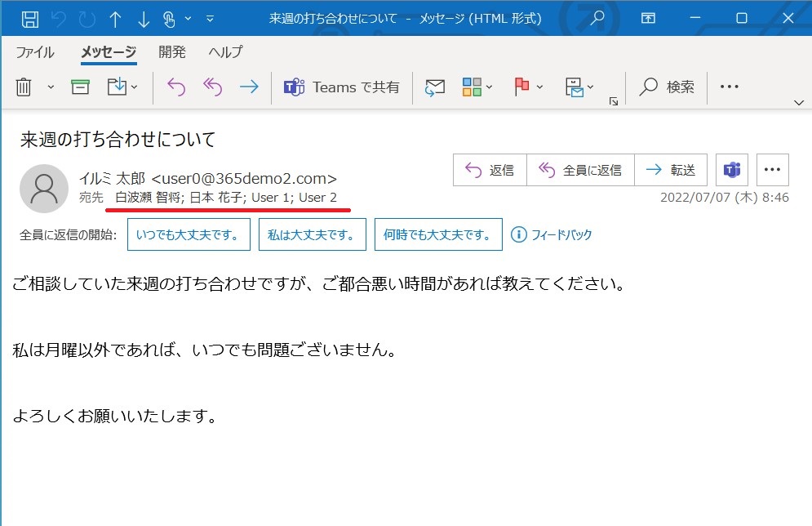Click recipient 白波瀬 智将

point(148,198)
